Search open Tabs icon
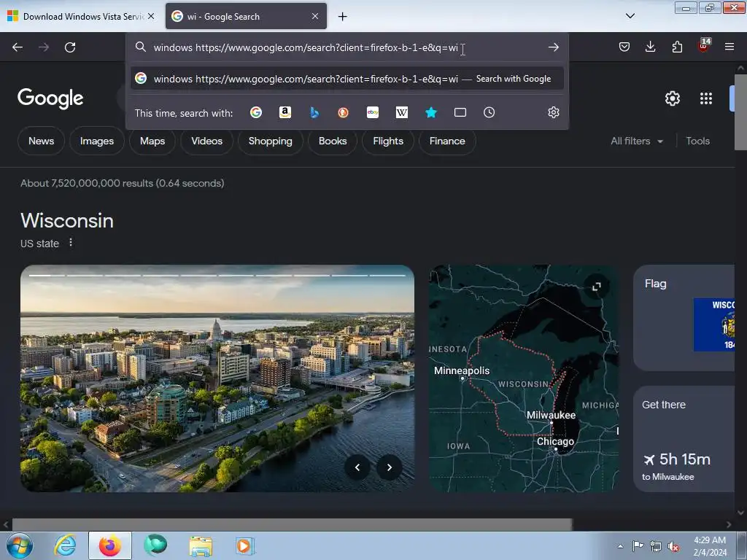 coord(460,112)
